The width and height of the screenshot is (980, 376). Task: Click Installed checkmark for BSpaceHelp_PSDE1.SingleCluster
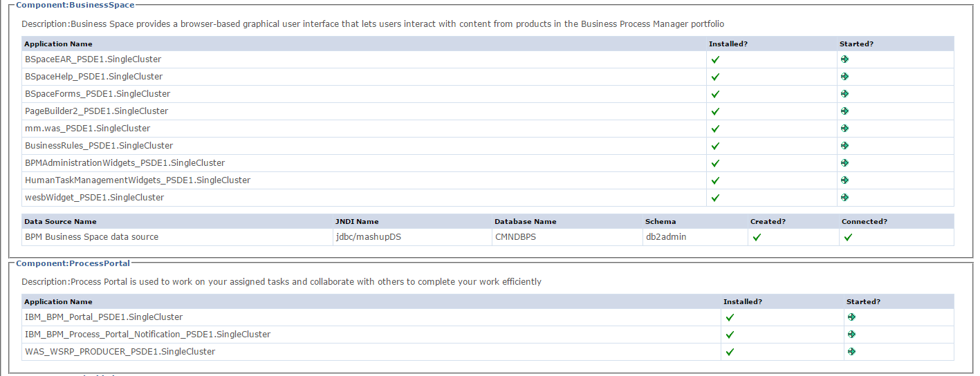(715, 77)
